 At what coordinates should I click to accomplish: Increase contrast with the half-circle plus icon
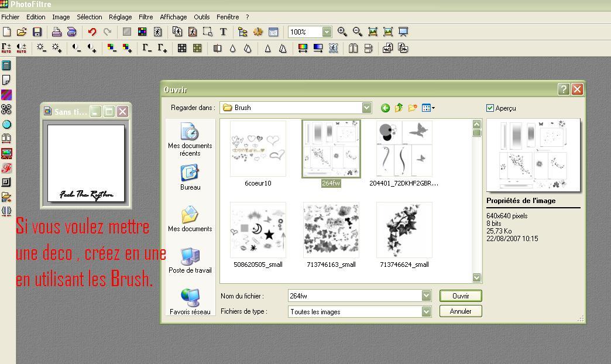coord(91,49)
